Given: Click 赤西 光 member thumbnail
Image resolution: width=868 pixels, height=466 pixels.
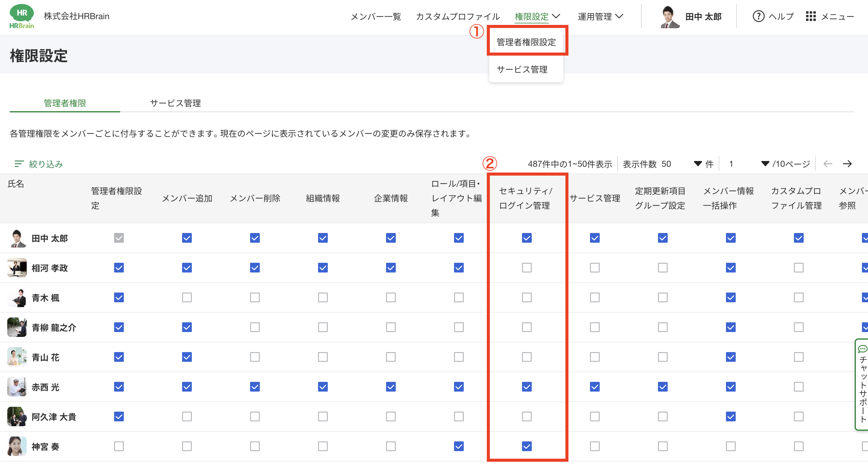Looking at the screenshot, I should (17, 387).
